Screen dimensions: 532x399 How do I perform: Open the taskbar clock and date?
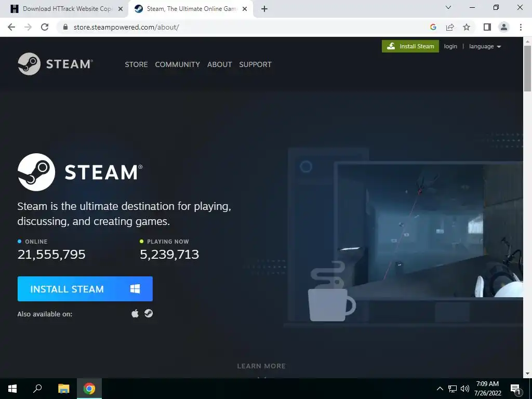tap(487, 389)
